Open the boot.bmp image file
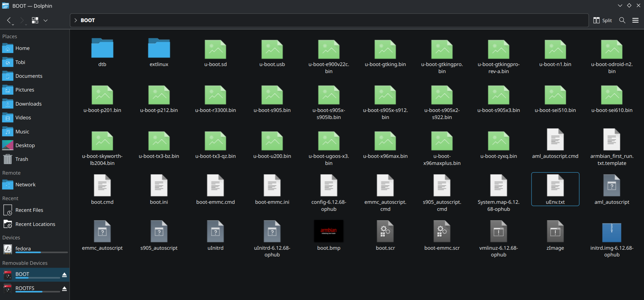Viewport: 644px width, 300px height. [x=328, y=231]
